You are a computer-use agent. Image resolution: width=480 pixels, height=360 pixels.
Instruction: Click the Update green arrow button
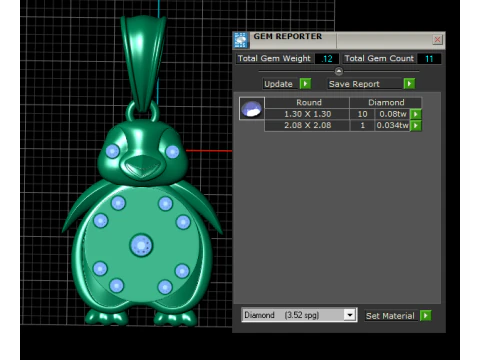(x=305, y=84)
